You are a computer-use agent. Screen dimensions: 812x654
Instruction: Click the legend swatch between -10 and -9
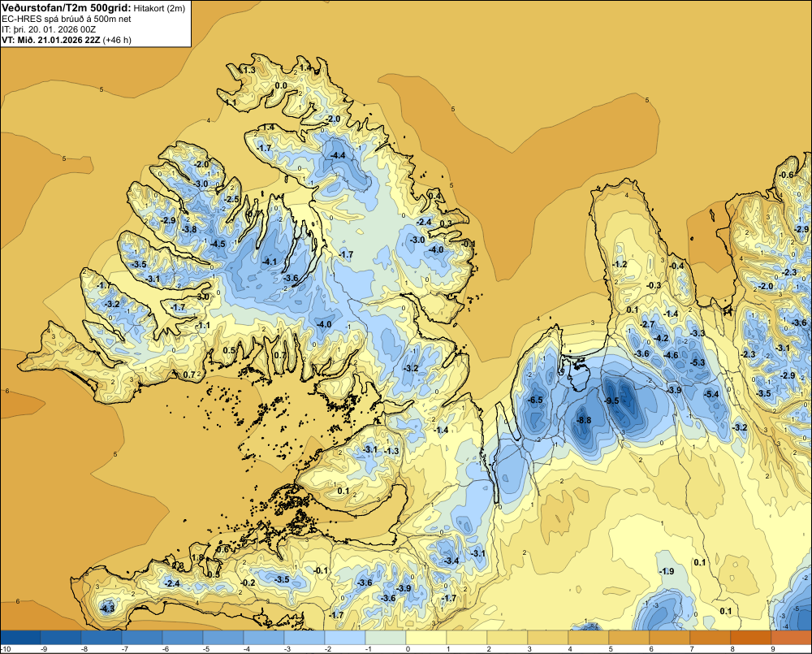pyautogui.click(x=20, y=638)
